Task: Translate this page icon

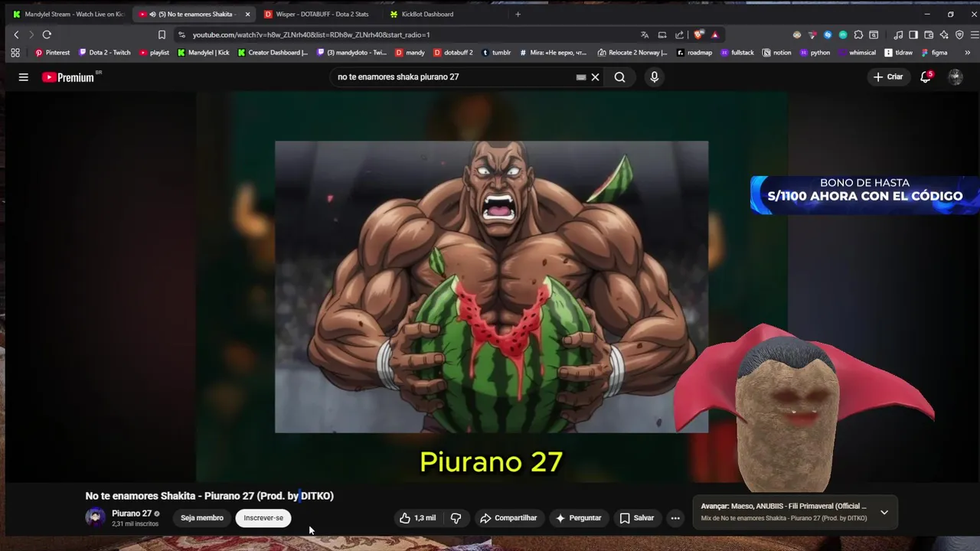Action: [645, 34]
